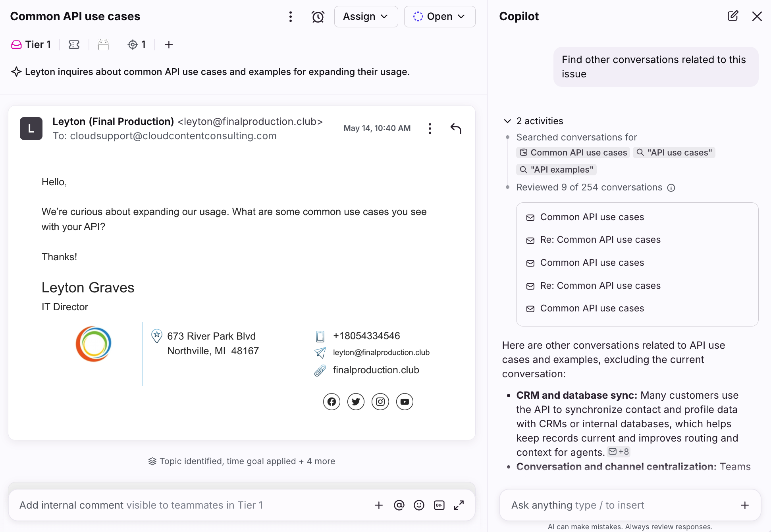Reply to Leyton's email with arrow icon
The width and height of the screenshot is (771, 532).
click(x=456, y=129)
